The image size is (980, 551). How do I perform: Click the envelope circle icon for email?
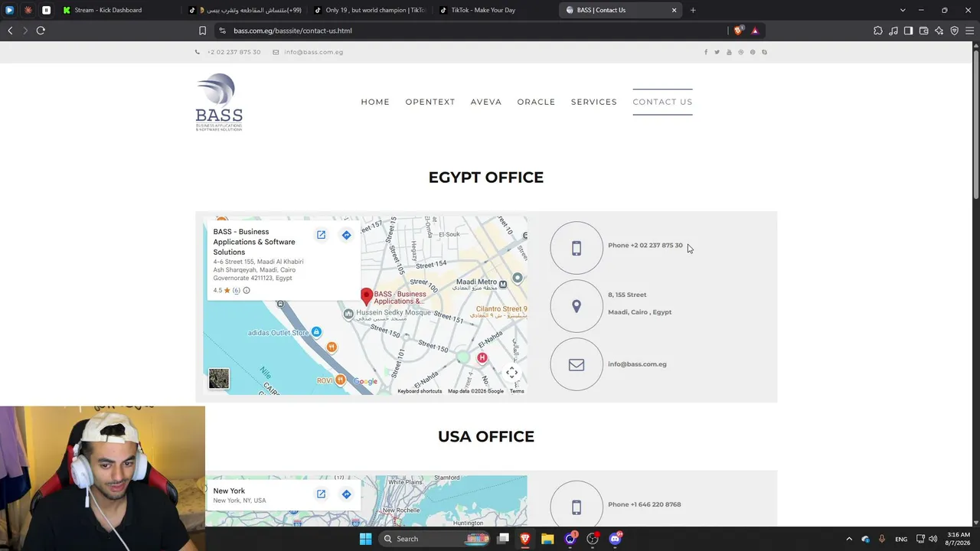577,365
